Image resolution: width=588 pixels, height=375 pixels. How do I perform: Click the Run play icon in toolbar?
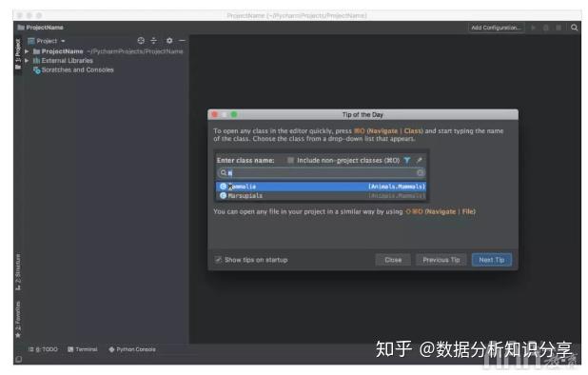click(533, 28)
